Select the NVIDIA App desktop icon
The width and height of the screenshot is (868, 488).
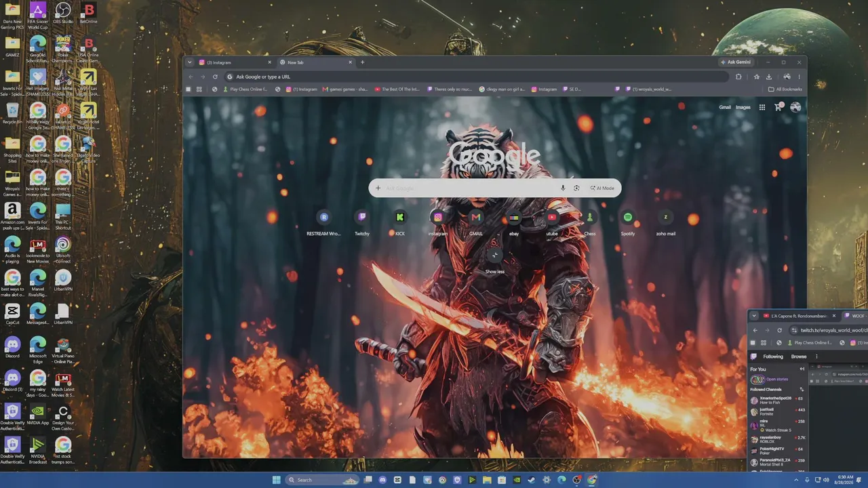tap(38, 414)
